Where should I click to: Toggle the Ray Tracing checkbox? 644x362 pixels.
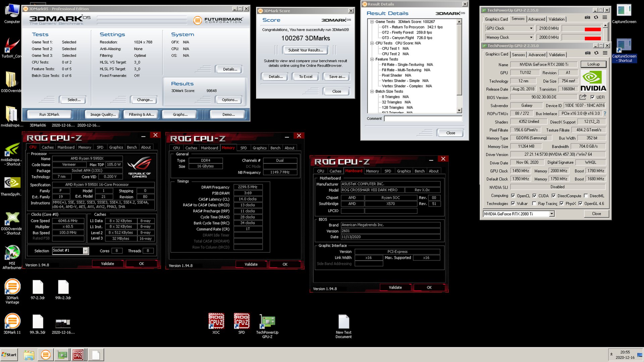(x=534, y=203)
